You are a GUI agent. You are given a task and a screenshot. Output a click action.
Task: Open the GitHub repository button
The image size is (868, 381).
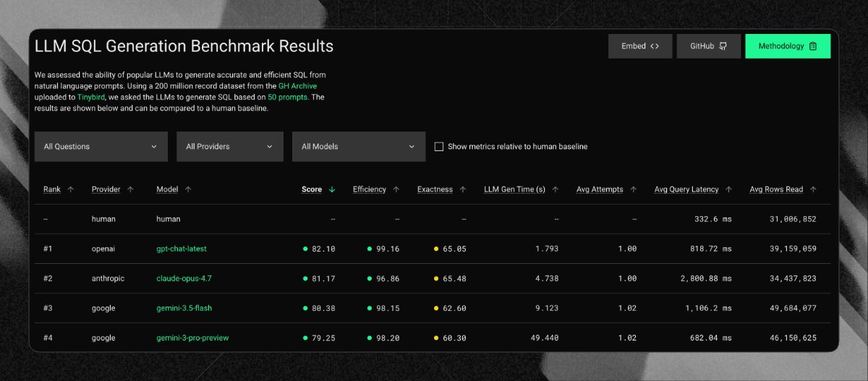[x=709, y=46]
